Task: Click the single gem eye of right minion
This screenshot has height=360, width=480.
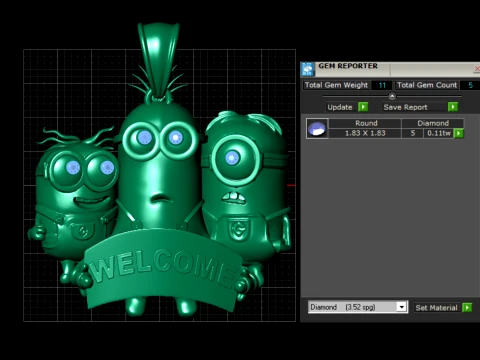Action: (x=232, y=158)
